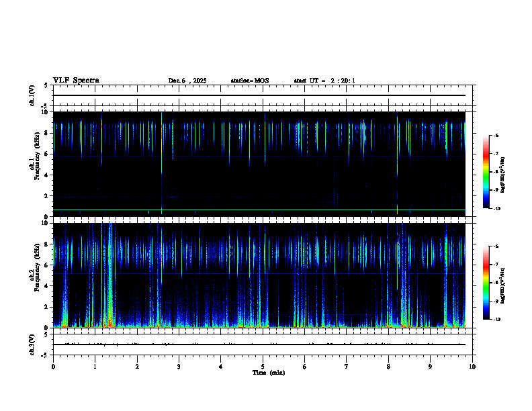Click the ch.2 colorbar "-6" label
532x411 pixels.
(x=496, y=246)
